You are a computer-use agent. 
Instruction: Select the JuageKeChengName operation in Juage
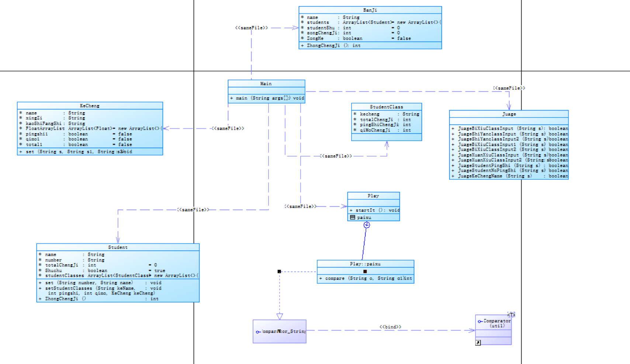[509, 176]
